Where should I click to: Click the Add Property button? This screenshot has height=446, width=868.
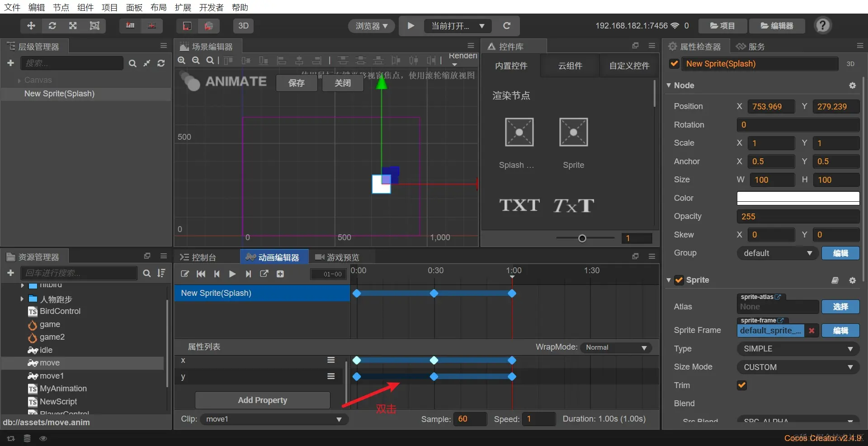pos(262,400)
